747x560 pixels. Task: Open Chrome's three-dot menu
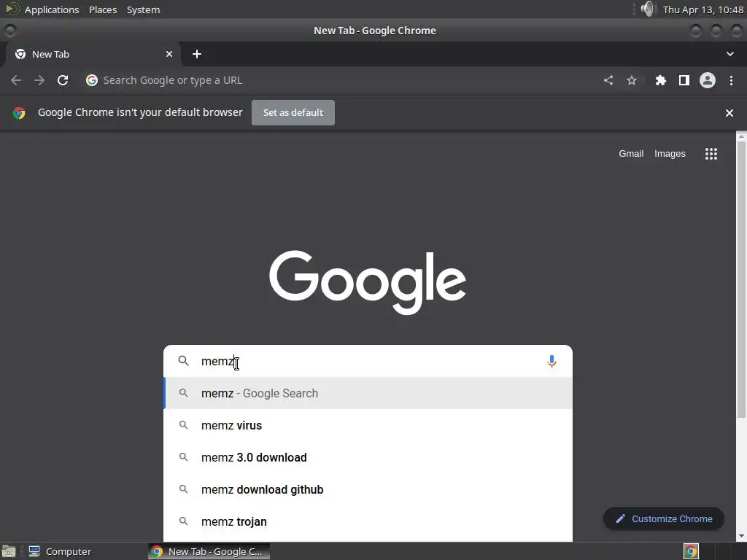pos(731,80)
